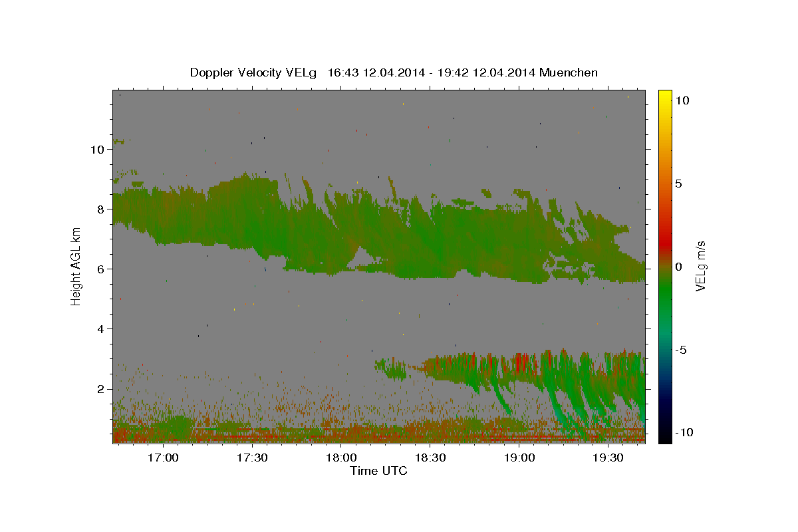This screenshot has width=798, height=532.
Task: Click the 'Height AGL km' axis label
Action: pyautogui.click(x=76, y=266)
